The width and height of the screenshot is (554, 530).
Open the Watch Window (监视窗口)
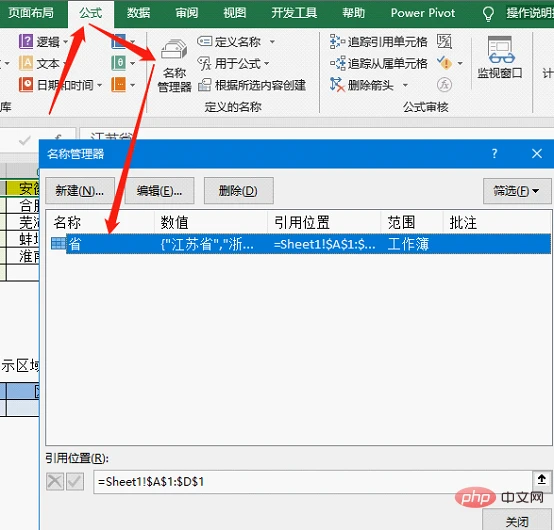(x=500, y=57)
